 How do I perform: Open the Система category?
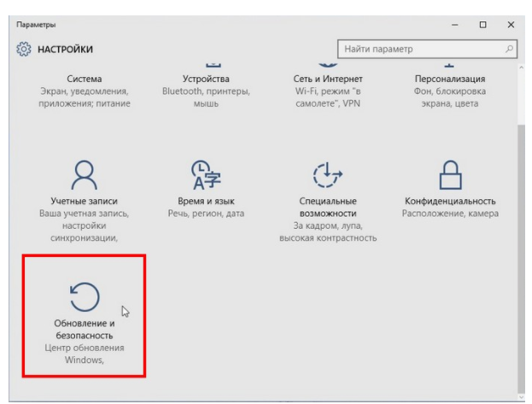(x=85, y=79)
